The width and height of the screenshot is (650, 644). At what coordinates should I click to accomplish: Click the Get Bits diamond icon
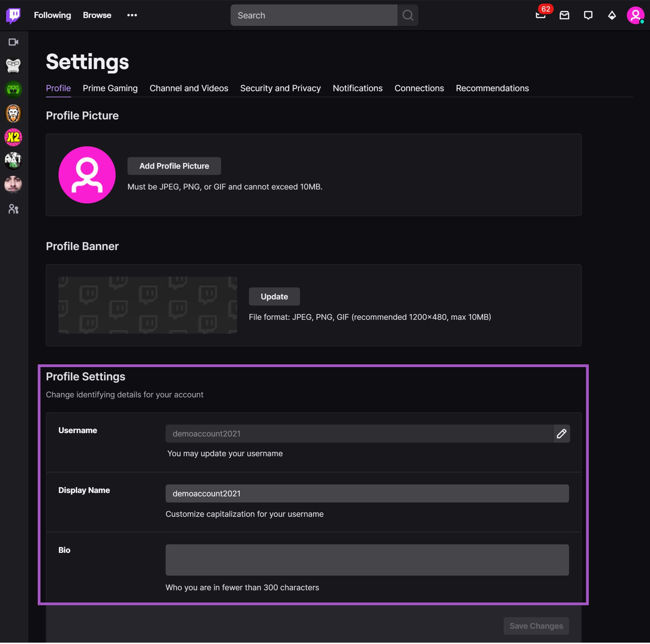pos(612,15)
